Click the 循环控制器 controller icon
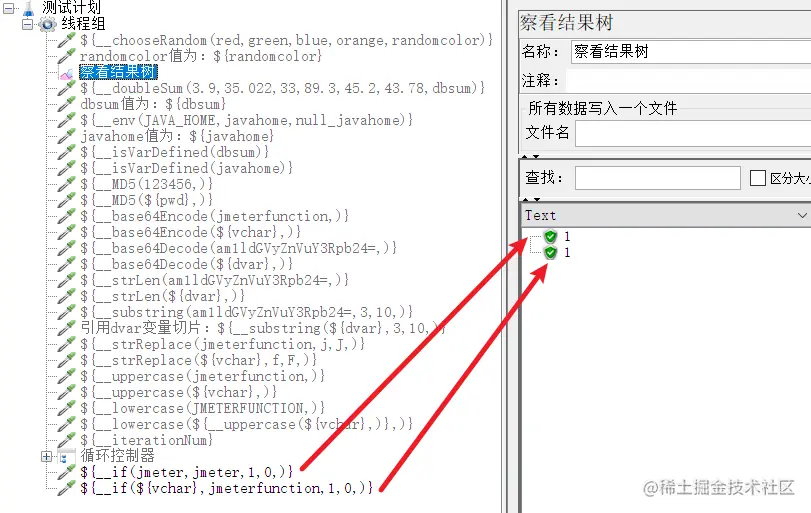 (x=66, y=456)
